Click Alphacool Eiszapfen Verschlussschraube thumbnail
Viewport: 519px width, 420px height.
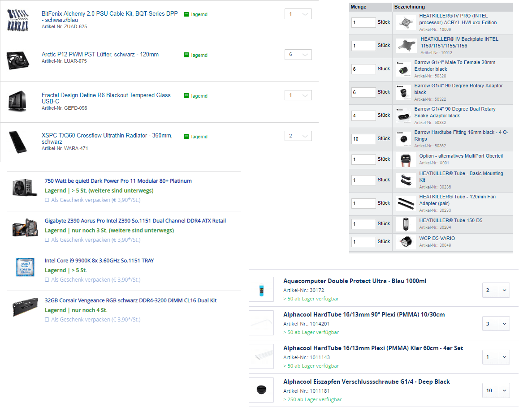pyautogui.click(x=261, y=390)
